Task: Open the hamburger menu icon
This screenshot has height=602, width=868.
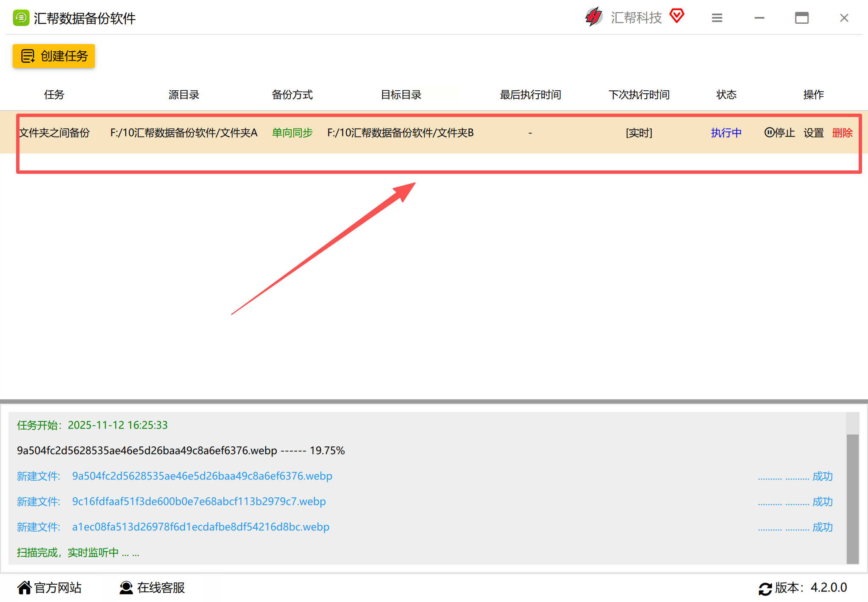Action: [x=717, y=18]
